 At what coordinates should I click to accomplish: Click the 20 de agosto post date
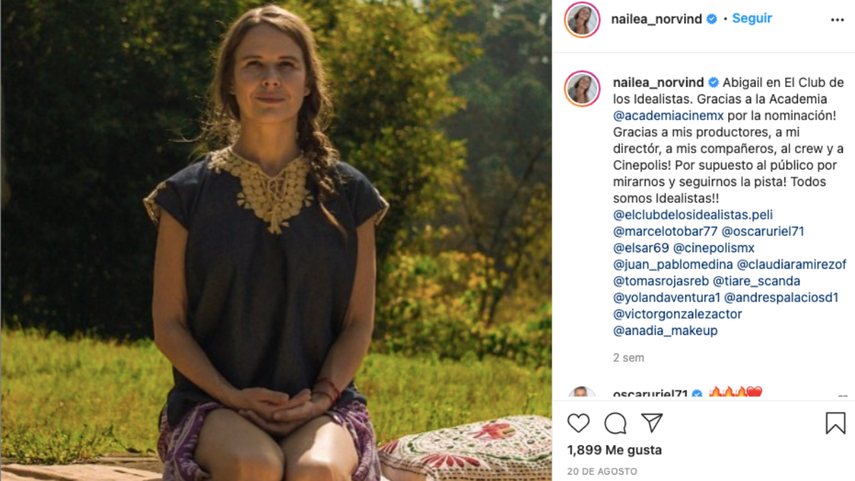pyautogui.click(x=602, y=471)
